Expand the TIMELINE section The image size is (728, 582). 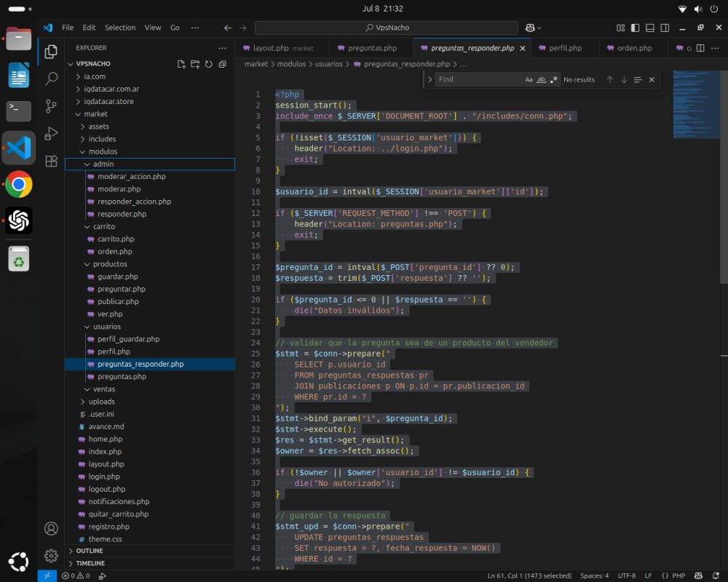(149, 563)
